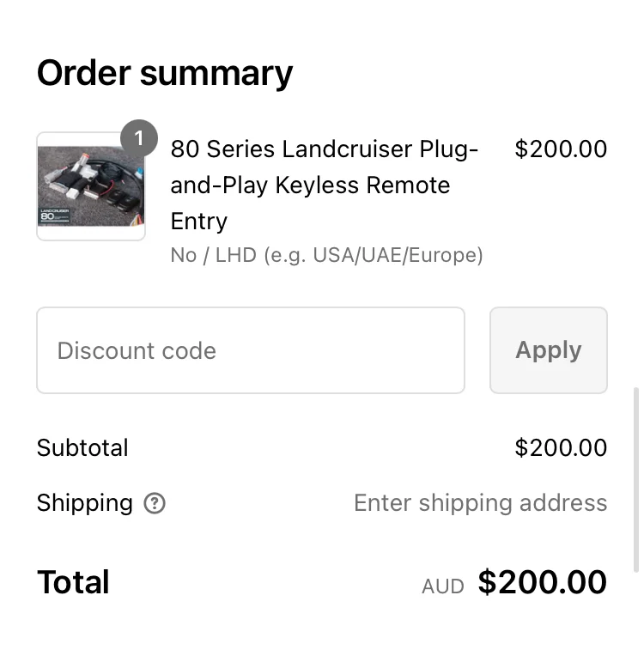This screenshot has width=644, height=656.
Task: Focus the Discount code input field
Action: [x=250, y=350]
